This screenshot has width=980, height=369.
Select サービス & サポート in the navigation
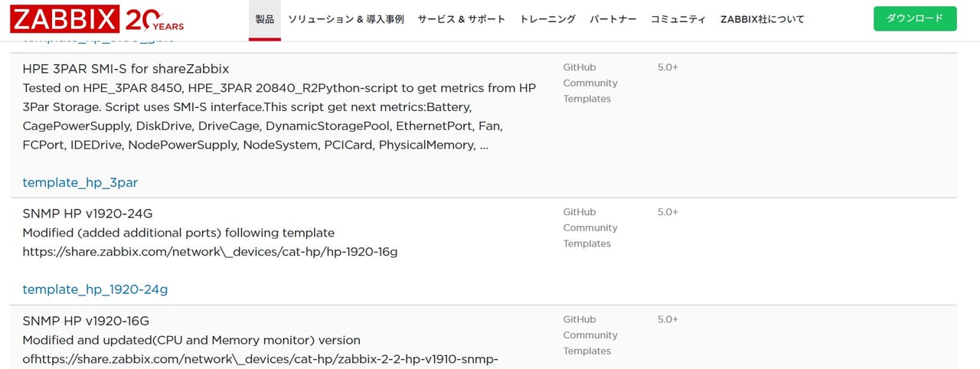[461, 19]
